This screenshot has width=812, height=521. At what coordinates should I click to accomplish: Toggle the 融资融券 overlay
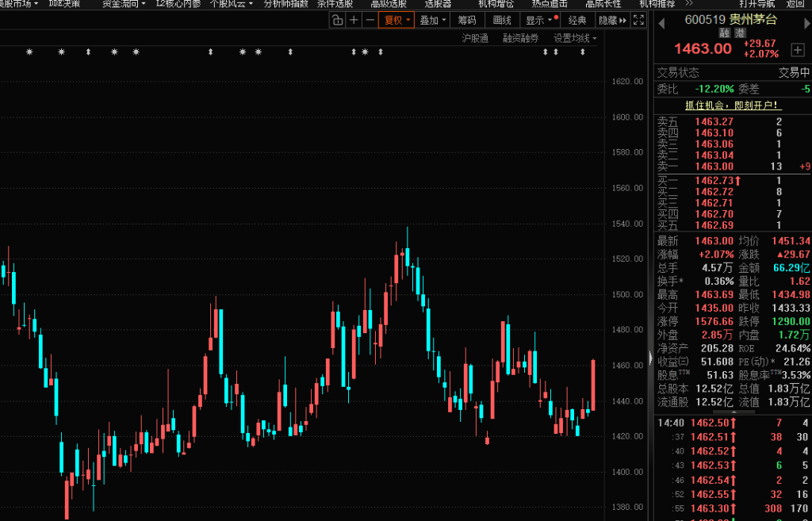pos(520,38)
